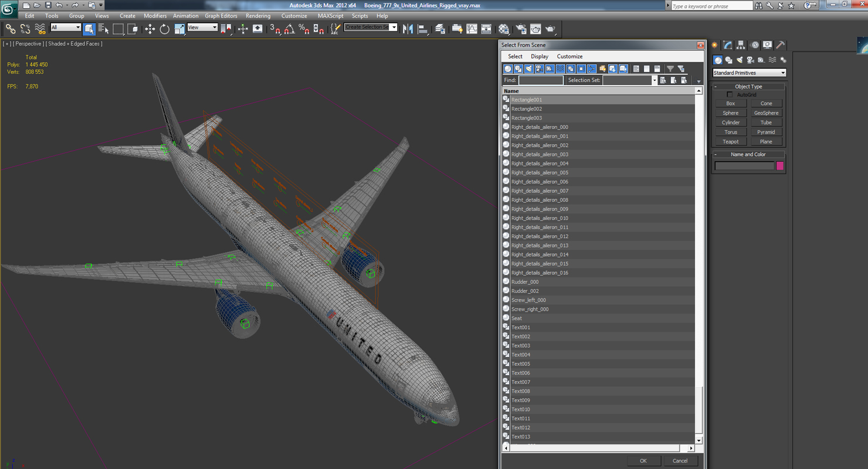Click Cancel in Select From Scene
Image resolution: width=868 pixels, height=469 pixels.
point(680,461)
